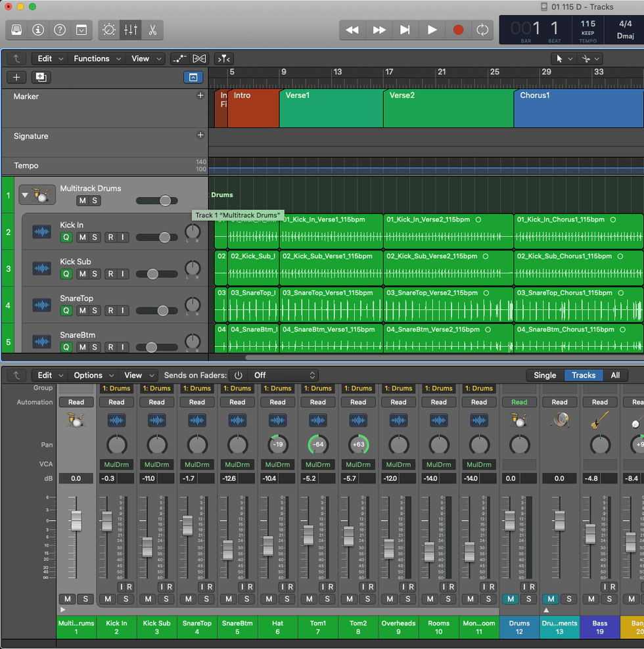The width and height of the screenshot is (644, 649).
Task: Click the Duplicate Track icon
Action: click(x=41, y=77)
